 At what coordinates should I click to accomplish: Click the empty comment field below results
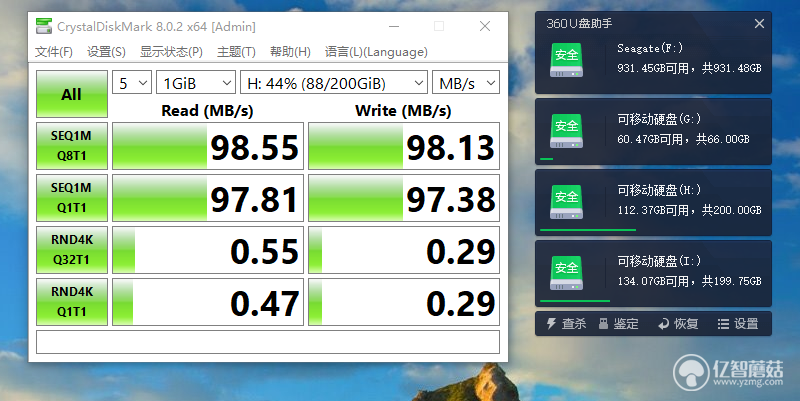268,342
